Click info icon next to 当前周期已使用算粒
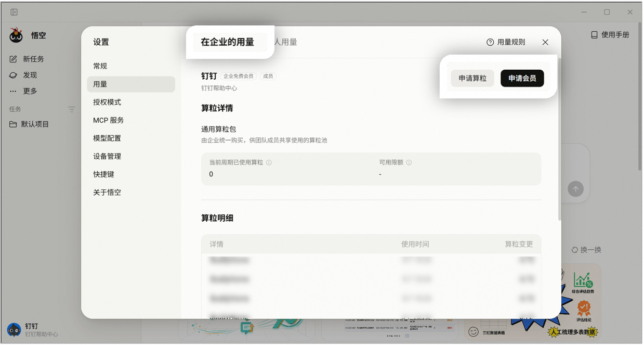644x345 pixels. [269, 162]
